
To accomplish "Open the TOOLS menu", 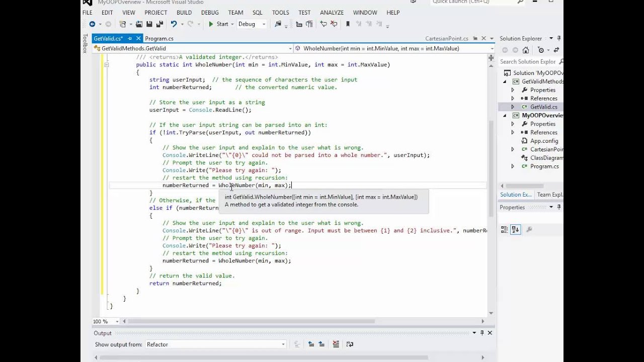I will pyautogui.click(x=281, y=13).
